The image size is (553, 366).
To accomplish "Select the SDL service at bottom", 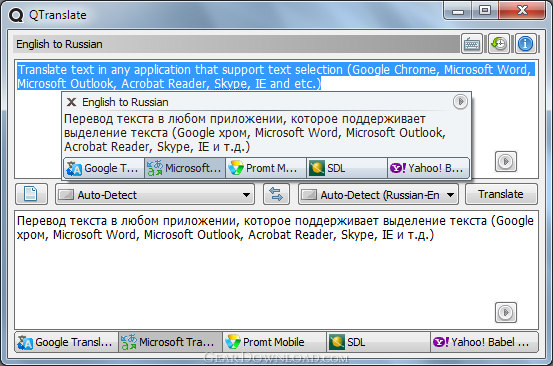I will point(379,342).
